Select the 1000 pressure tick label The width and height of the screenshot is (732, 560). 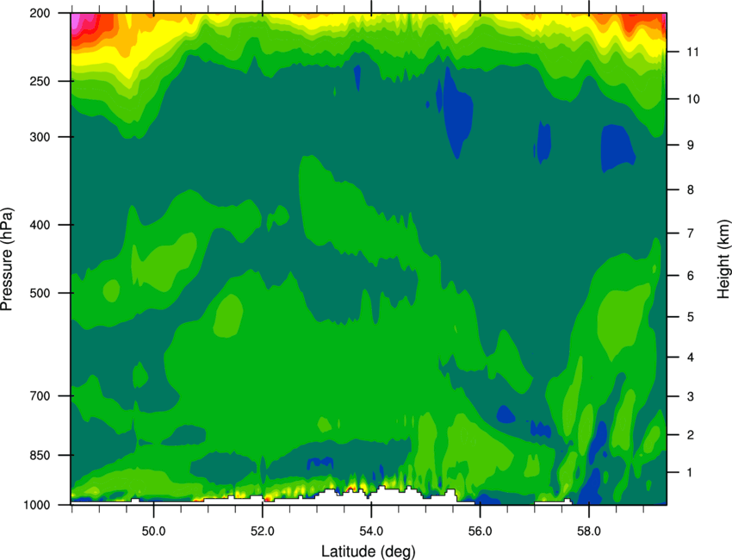click(x=37, y=505)
